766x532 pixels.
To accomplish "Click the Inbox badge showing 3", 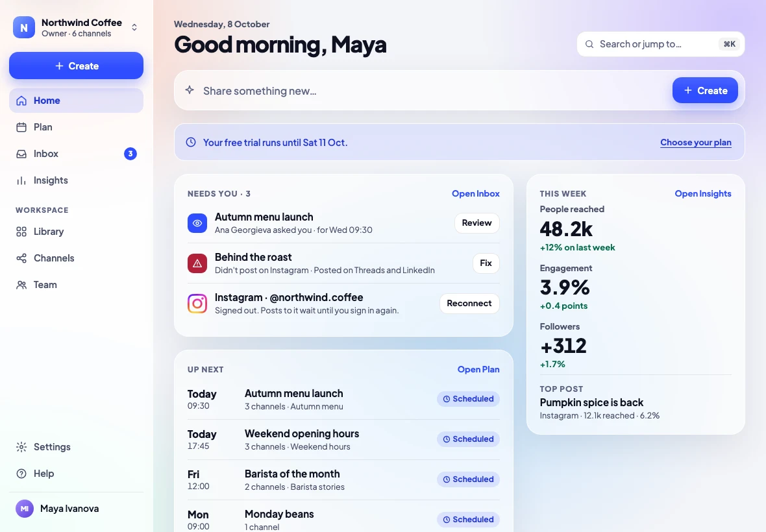I will (x=130, y=154).
